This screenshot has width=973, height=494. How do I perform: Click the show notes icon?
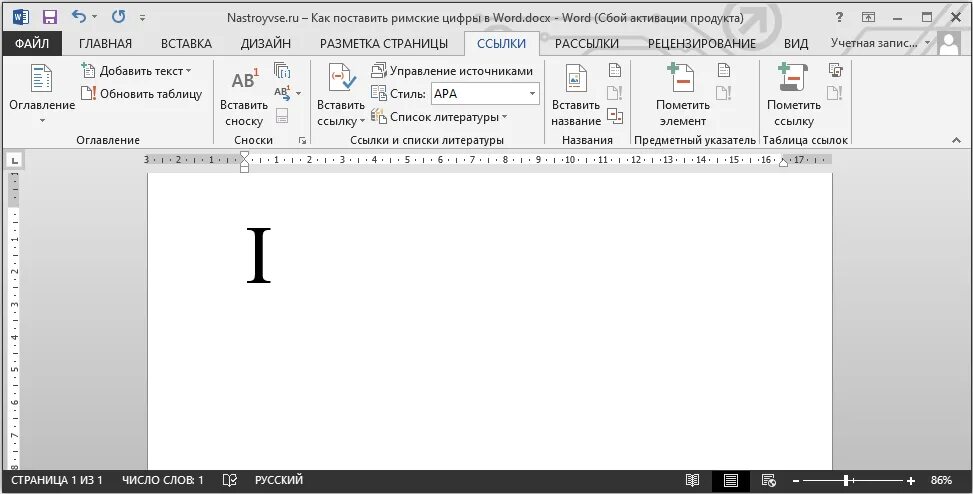[282, 116]
